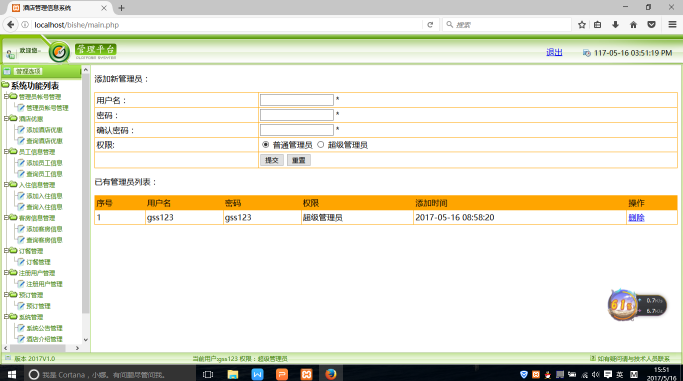
Task: Click the round platform logo in header
Action: (59, 52)
